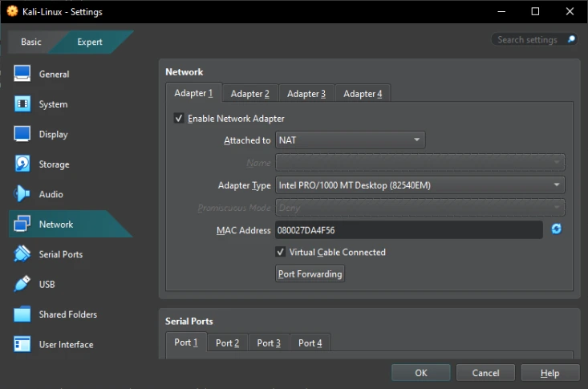Click the VirtualBox gear icon in title bar
This screenshot has height=389, width=588.
coord(12,11)
